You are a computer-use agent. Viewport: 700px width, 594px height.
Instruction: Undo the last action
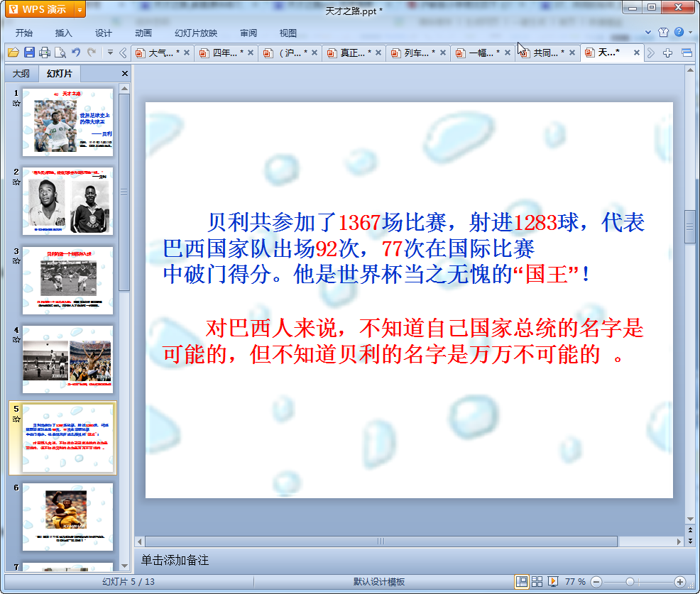click(76, 53)
